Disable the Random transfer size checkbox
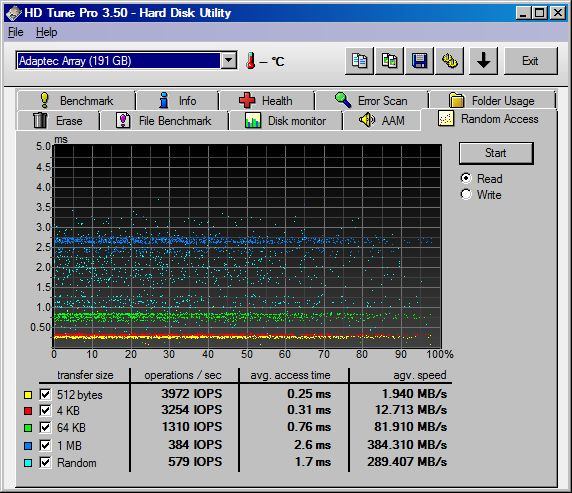Screen dimensions: 572x493 click(45, 463)
